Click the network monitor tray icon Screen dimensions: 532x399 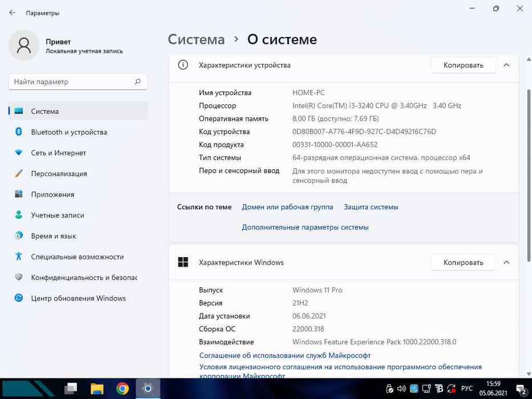(426, 389)
